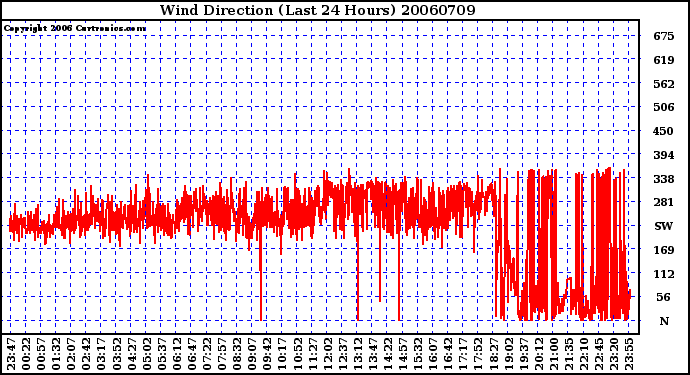690x375 pixels.
Task: Click the time label '10:52'
Action: coord(297,354)
